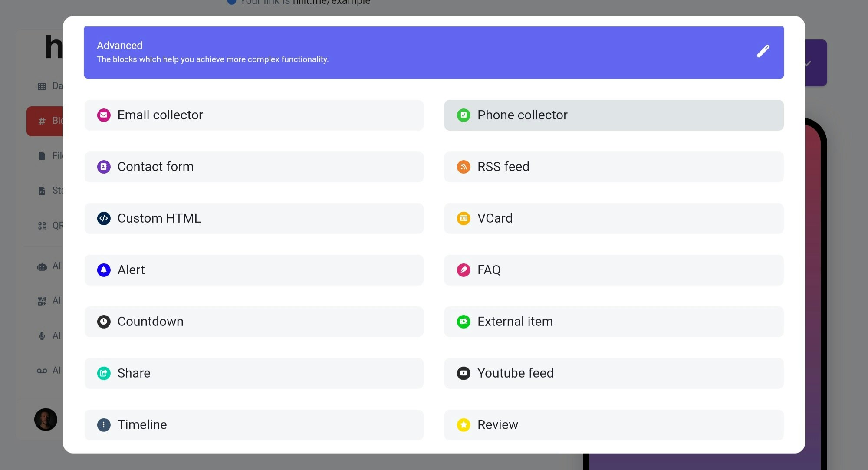Pick the Timeline block
This screenshot has height=470, width=868.
pyautogui.click(x=254, y=425)
